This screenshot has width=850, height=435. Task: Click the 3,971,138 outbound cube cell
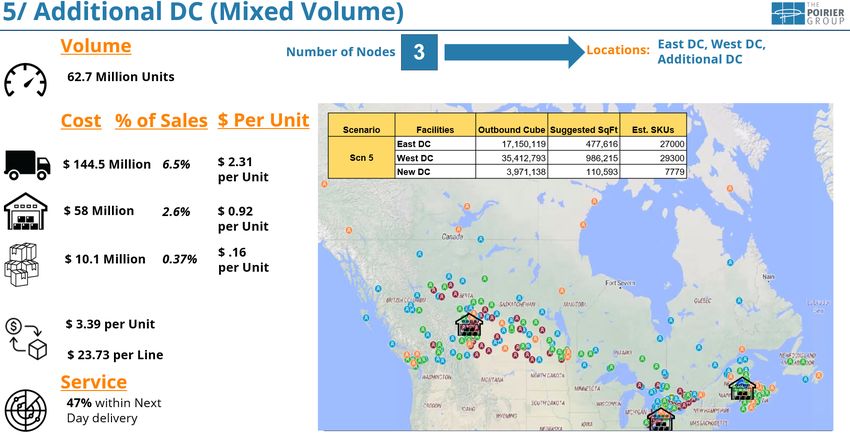pos(512,172)
